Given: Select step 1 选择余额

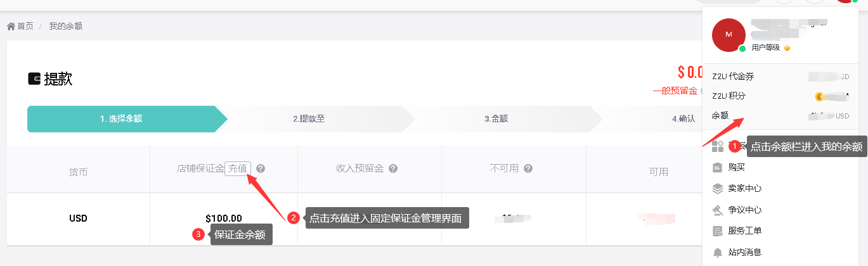Looking at the screenshot, I should click(125, 119).
